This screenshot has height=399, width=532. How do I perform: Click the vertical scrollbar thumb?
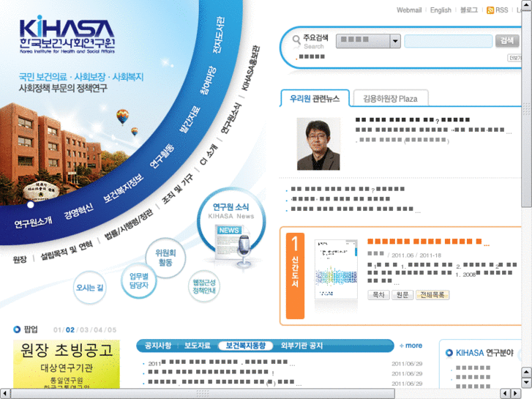(526, 109)
